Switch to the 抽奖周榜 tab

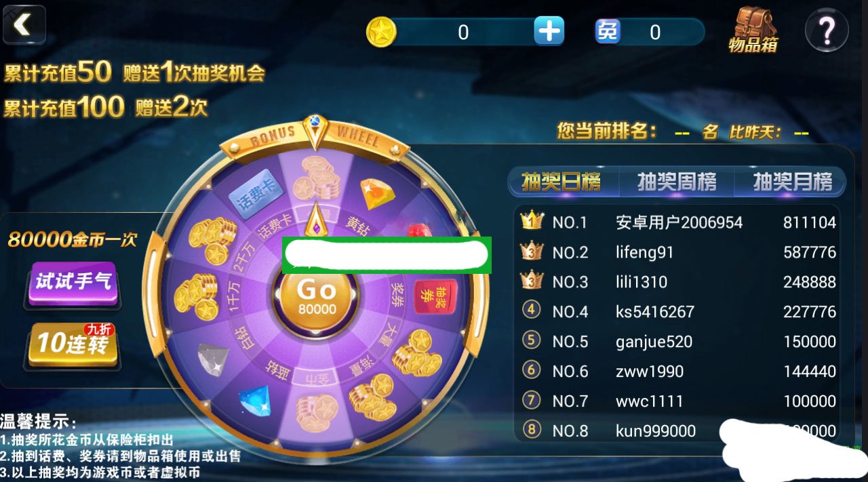(x=676, y=182)
